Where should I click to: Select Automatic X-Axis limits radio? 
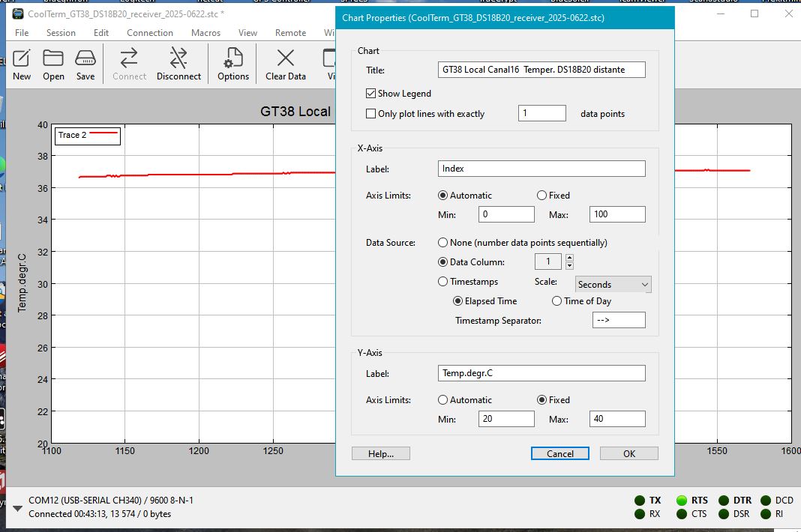coord(443,196)
